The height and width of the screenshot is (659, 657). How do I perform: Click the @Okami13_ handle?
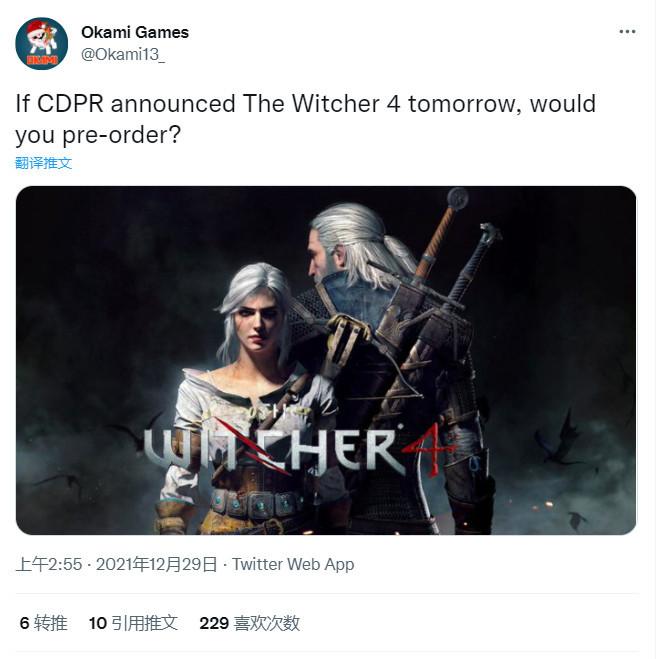click(x=123, y=54)
